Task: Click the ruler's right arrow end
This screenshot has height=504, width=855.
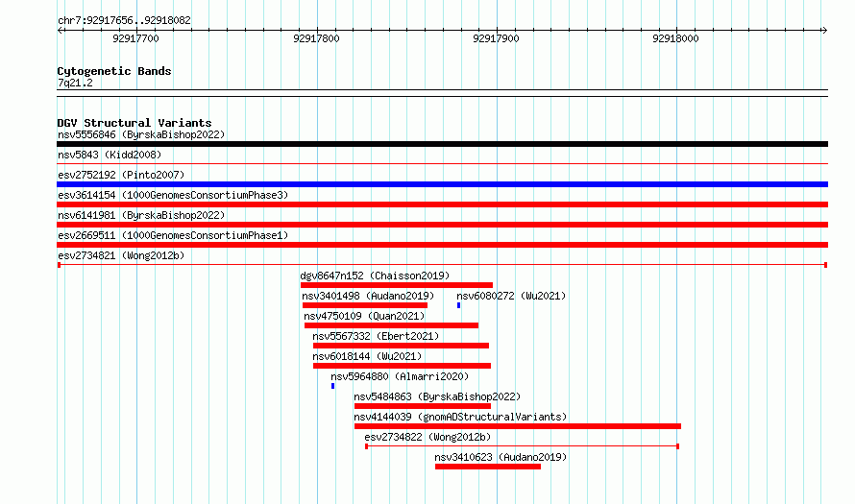Action: 824,31
